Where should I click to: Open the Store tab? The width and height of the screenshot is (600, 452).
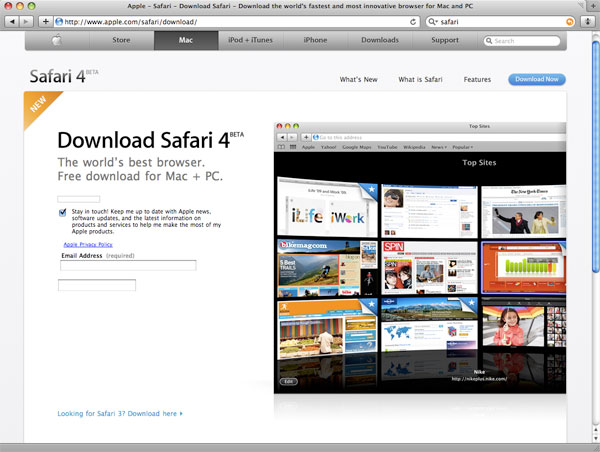[121, 40]
